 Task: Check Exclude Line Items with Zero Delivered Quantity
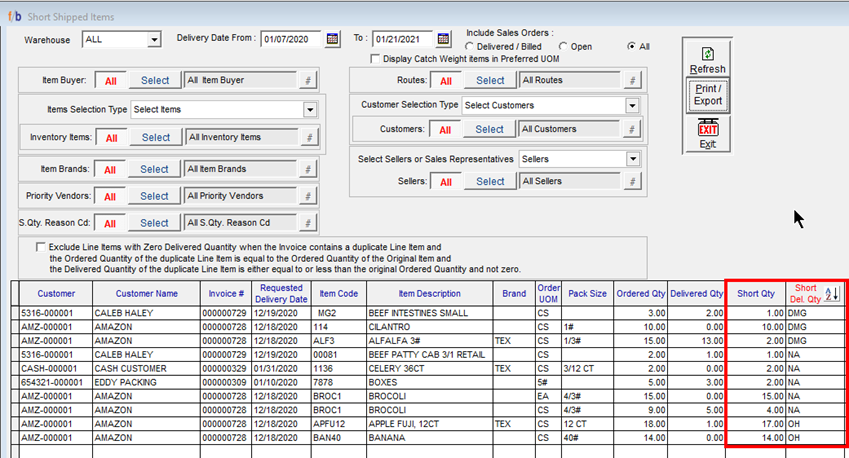coord(40,246)
